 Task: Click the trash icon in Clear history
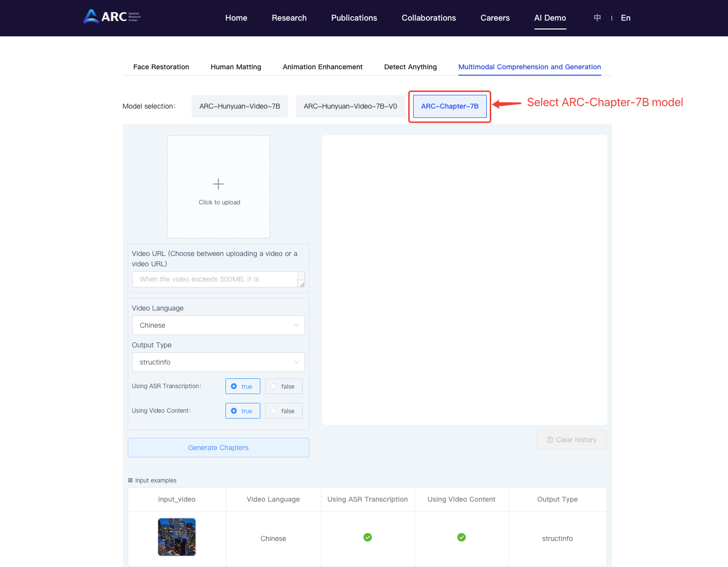click(x=550, y=440)
